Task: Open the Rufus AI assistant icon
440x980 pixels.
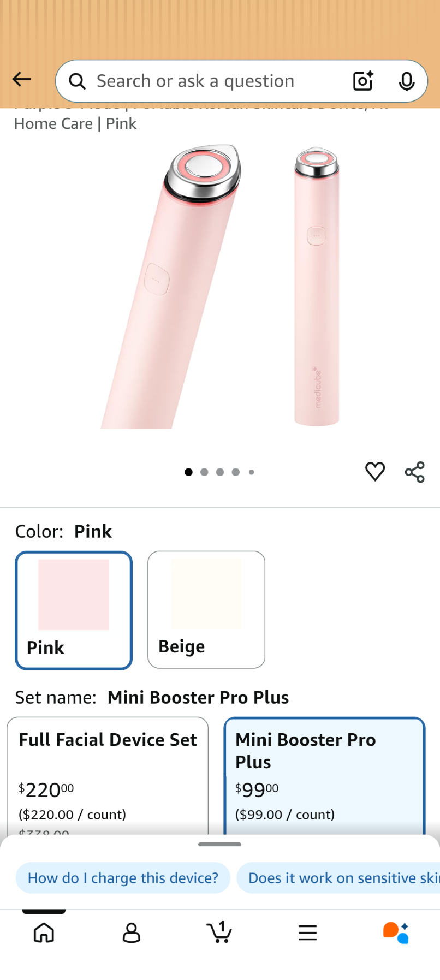Action: 396,933
